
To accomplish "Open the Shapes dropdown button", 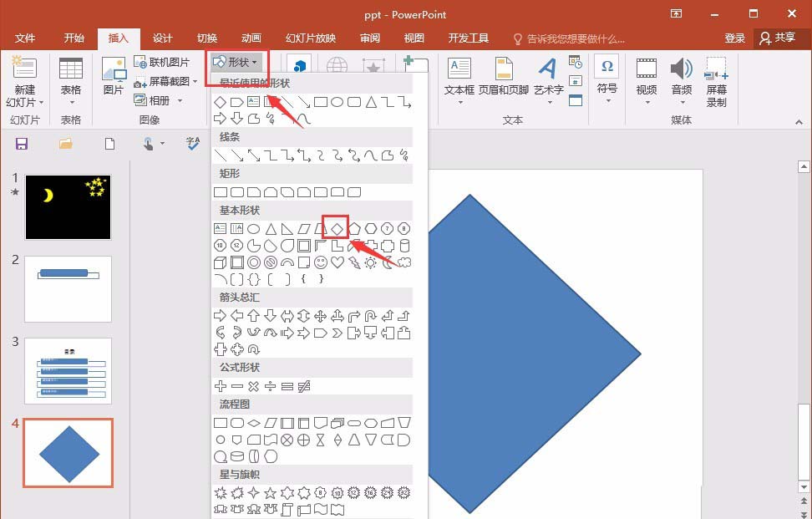I will (236, 62).
